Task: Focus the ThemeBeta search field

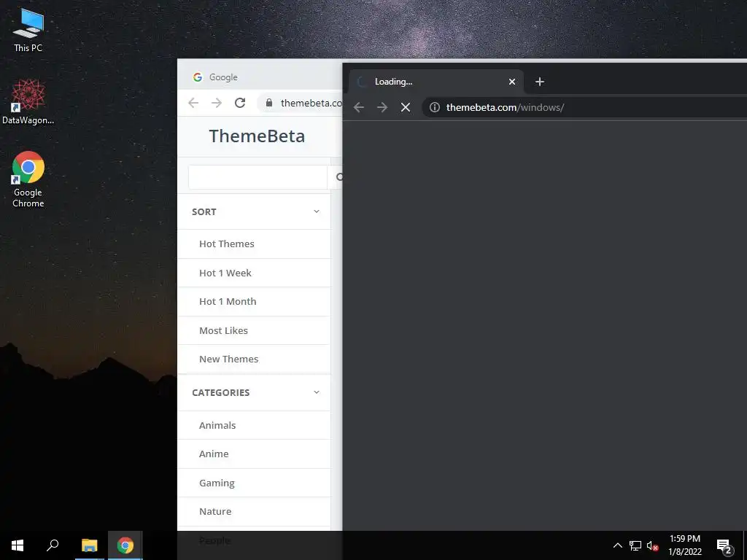Action: tap(258, 177)
